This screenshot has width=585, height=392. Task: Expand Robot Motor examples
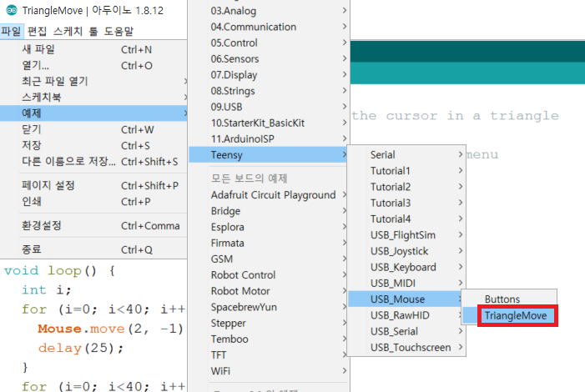click(x=270, y=291)
